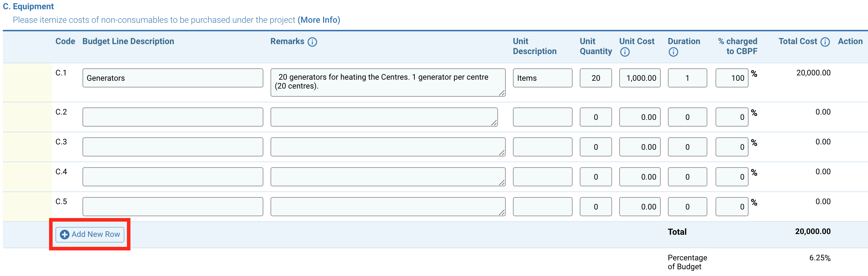Click the C. Equipment section heading
Screen dimensions: 868x276
point(28,6)
